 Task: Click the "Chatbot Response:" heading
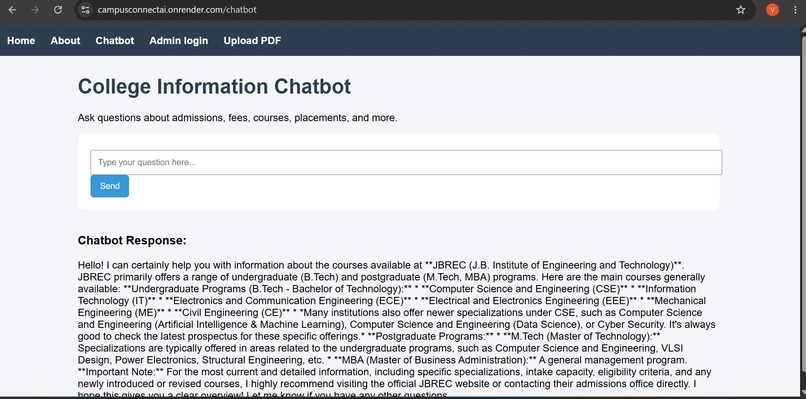[x=132, y=241]
